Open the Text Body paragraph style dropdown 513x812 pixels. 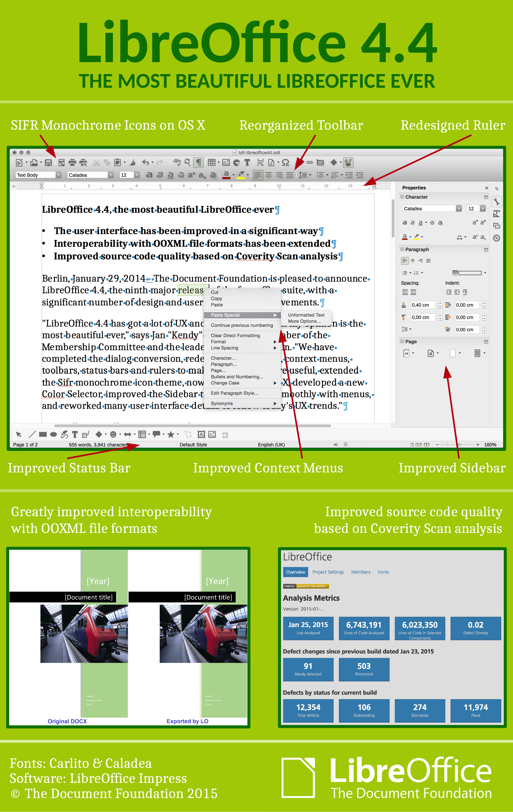point(58,175)
